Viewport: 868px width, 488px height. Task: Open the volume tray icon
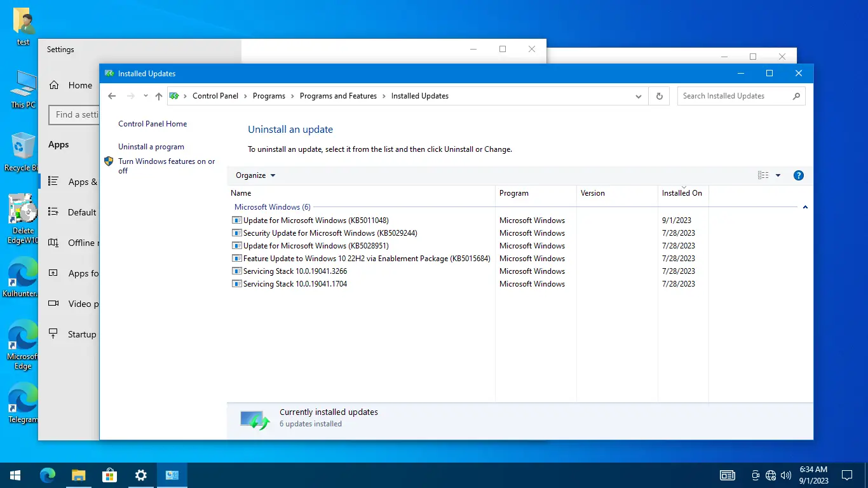(x=786, y=475)
